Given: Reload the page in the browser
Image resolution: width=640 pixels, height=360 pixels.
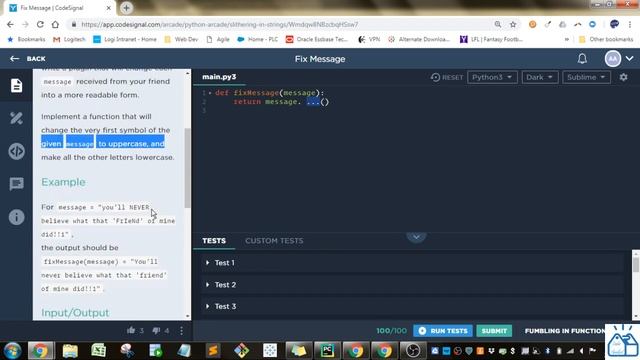Looking at the screenshot, I should [40, 24].
